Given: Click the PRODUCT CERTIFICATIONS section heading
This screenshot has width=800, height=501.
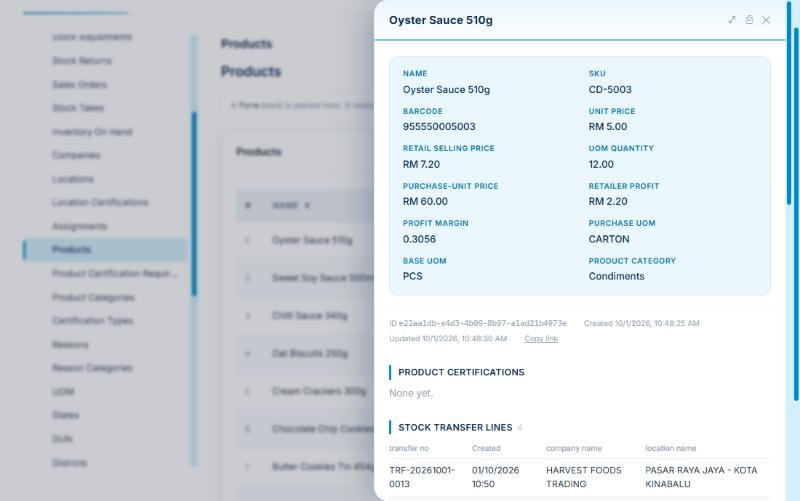Looking at the screenshot, I should 461,372.
